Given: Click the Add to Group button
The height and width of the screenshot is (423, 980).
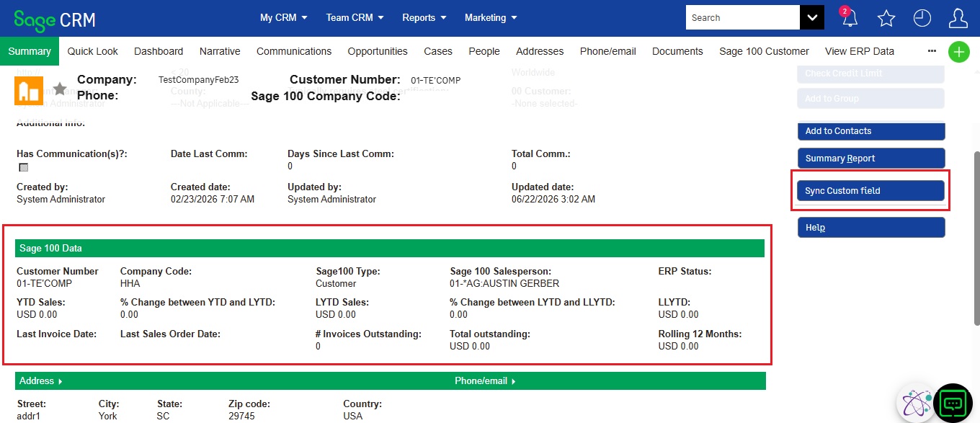Looking at the screenshot, I should 871,99.
